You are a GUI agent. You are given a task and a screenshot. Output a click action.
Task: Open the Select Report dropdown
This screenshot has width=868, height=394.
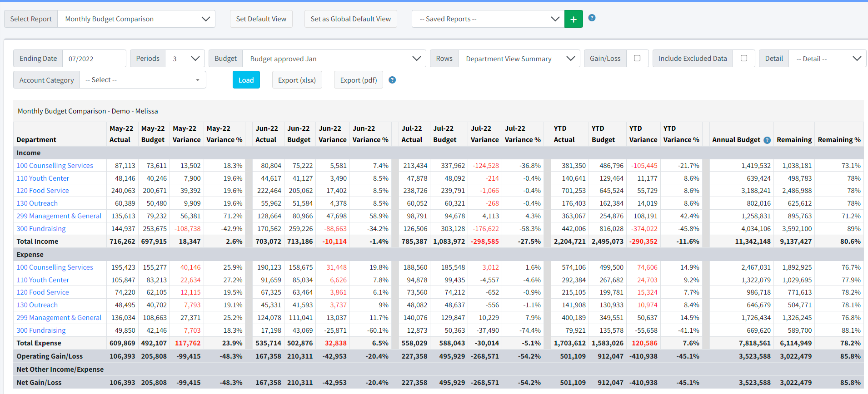click(x=136, y=19)
